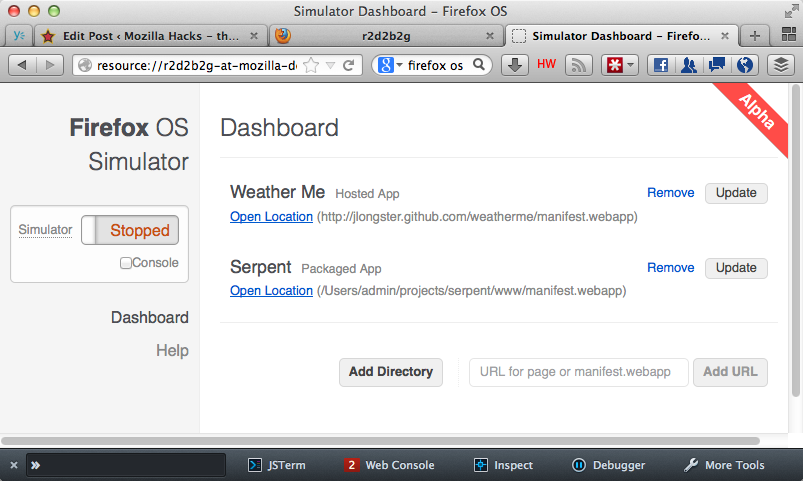Click the RSS feed toolbar icon

(x=579, y=65)
